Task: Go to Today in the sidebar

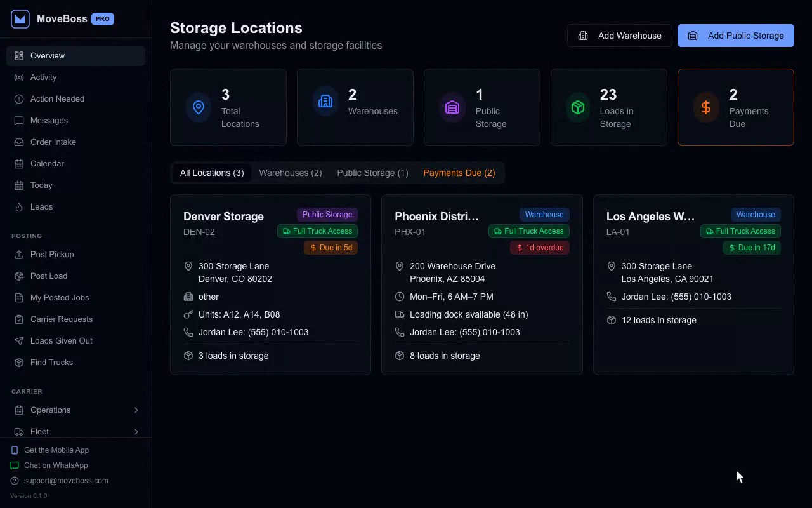Action: point(76,185)
